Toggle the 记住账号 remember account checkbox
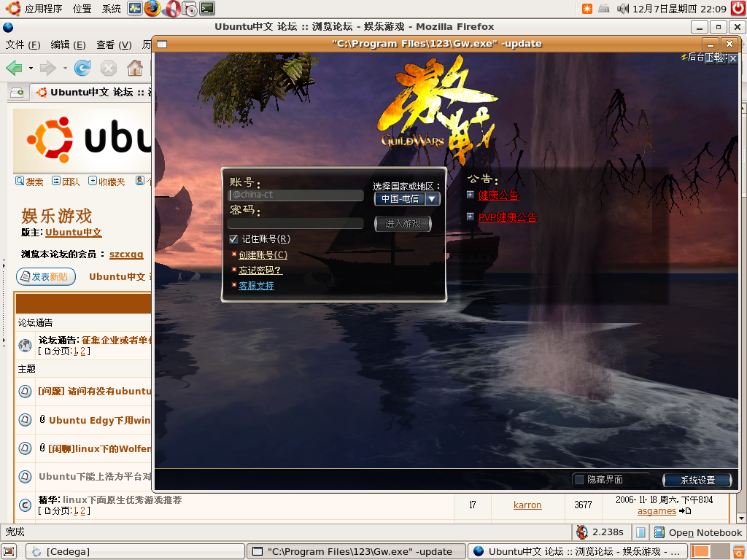The height and width of the screenshot is (560, 747). tap(233, 239)
